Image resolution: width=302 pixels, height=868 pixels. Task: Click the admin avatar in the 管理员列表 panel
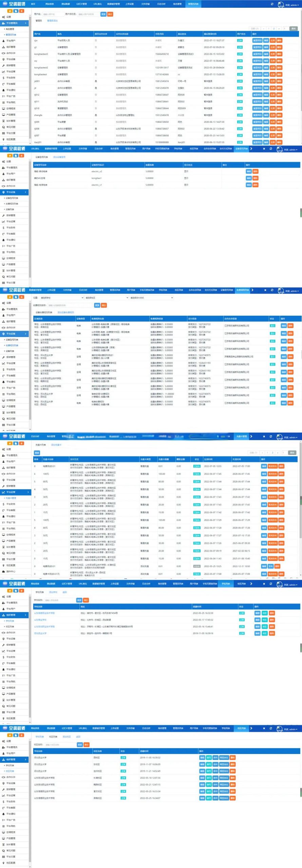[x=281, y=5]
